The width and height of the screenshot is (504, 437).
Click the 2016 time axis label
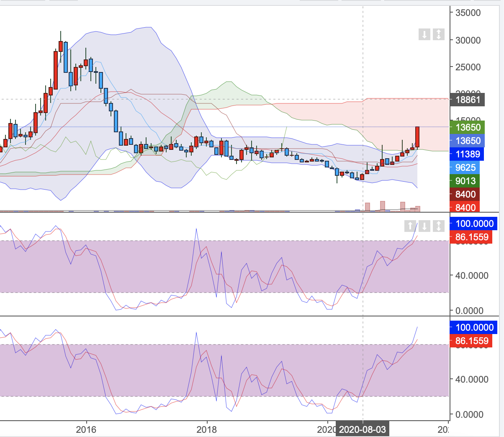[86, 429]
